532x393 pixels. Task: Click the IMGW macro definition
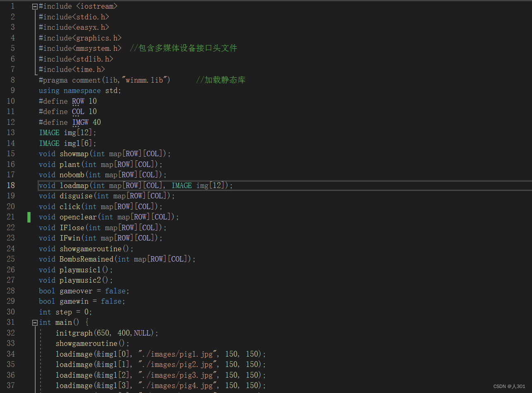[x=70, y=122]
